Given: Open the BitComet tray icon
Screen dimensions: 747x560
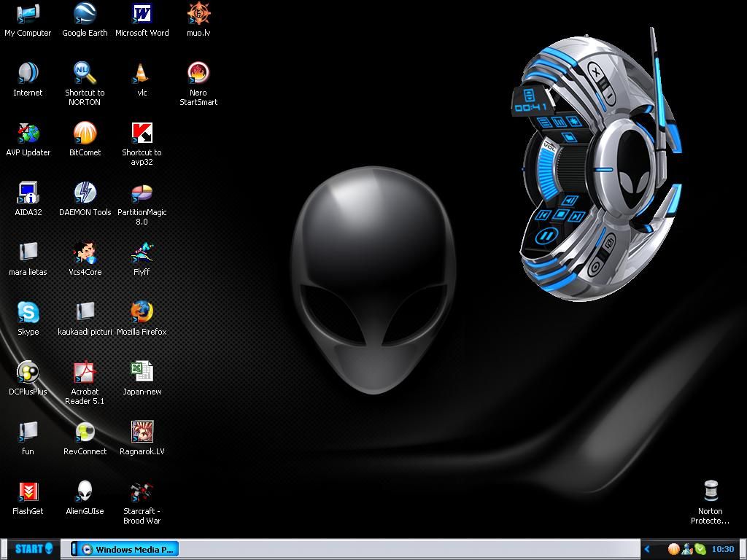Looking at the screenshot, I should (673, 549).
